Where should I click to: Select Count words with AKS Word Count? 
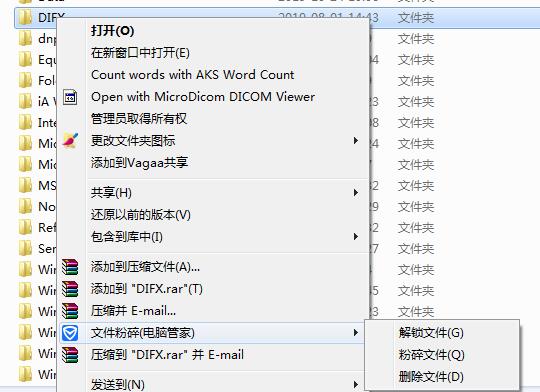[x=193, y=75]
